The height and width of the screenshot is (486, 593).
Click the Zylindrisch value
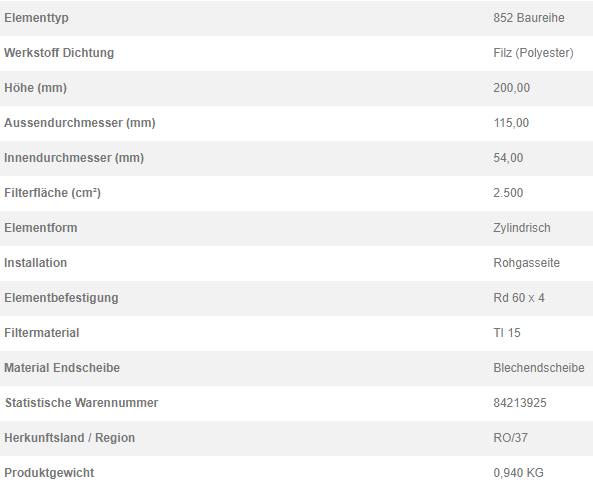tap(522, 228)
